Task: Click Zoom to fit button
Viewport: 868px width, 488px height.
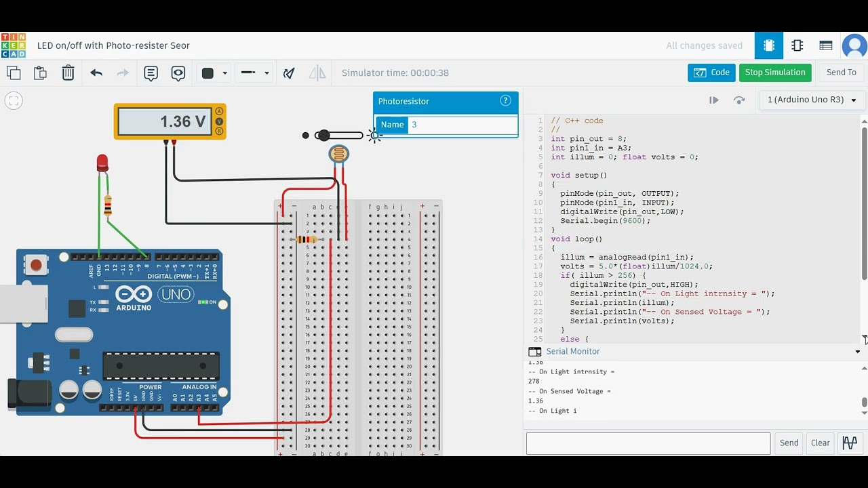Action: pos(14,101)
